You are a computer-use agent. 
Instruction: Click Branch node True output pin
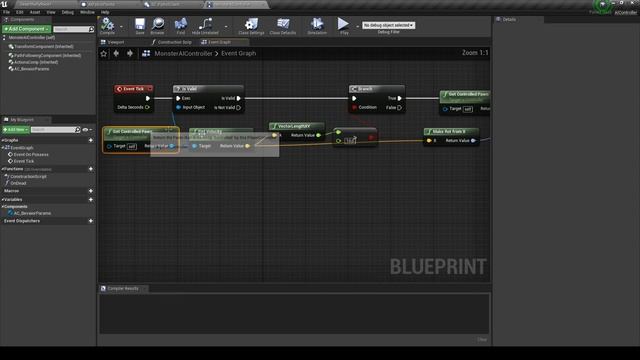(x=400, y=98)
